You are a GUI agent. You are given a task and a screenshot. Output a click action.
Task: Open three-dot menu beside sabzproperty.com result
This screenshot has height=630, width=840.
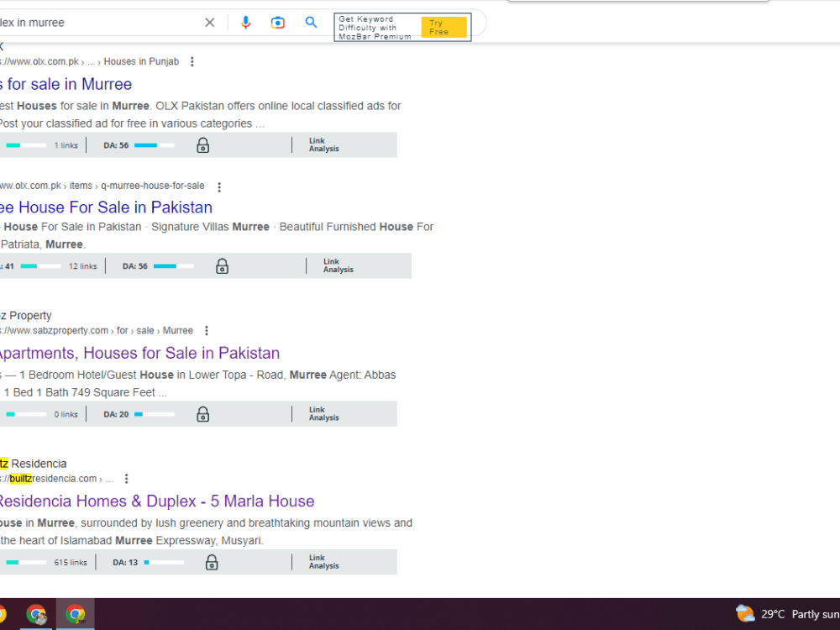tap(207, 331)
